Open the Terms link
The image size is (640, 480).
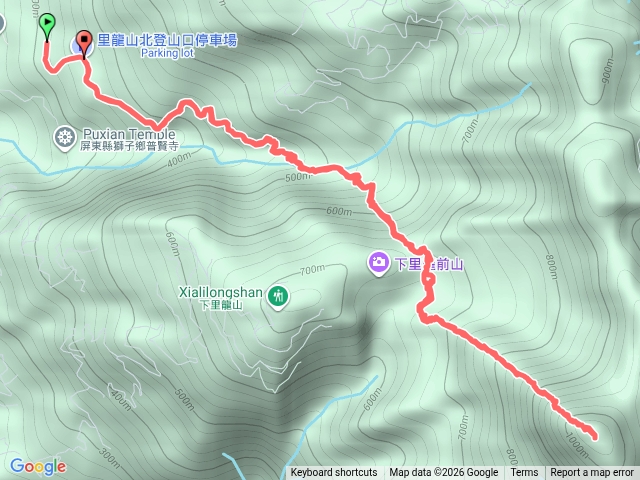click(524, 472)
